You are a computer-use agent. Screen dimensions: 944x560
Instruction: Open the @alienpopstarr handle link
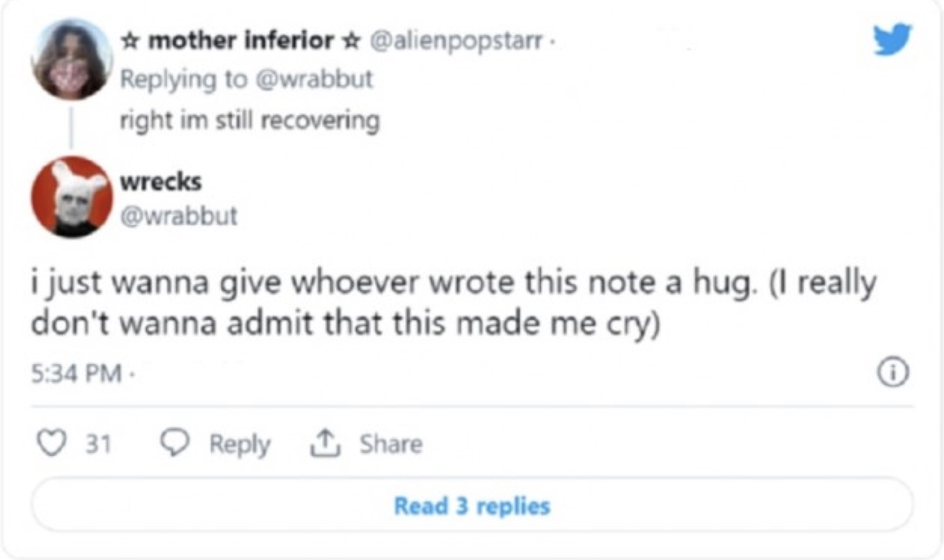(456, 41)
